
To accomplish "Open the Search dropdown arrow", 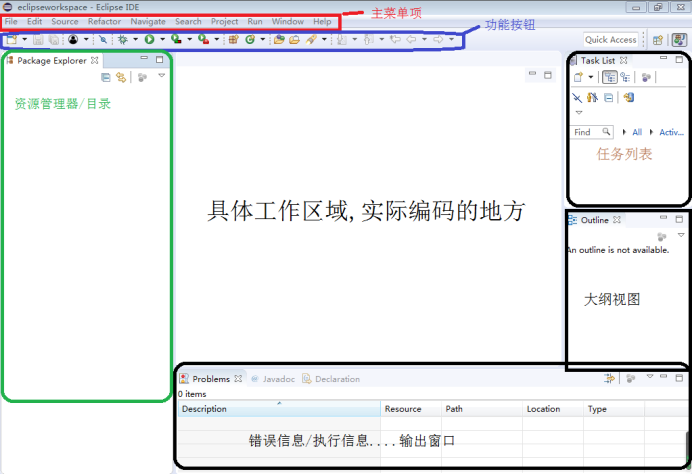I will 324,40.
